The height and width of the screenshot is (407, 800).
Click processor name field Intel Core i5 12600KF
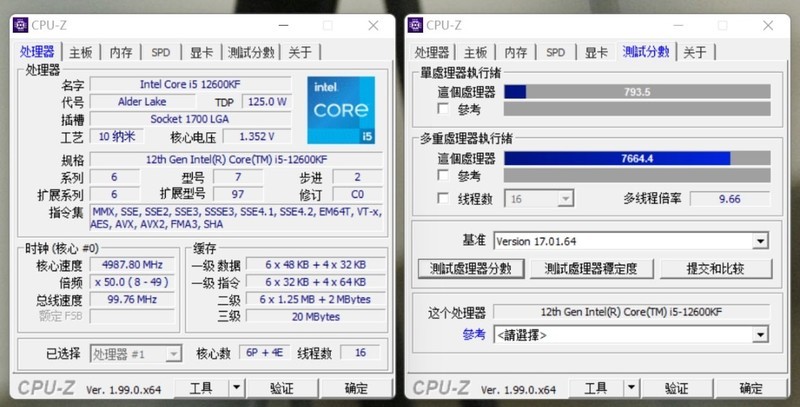(x=190, y=84)
